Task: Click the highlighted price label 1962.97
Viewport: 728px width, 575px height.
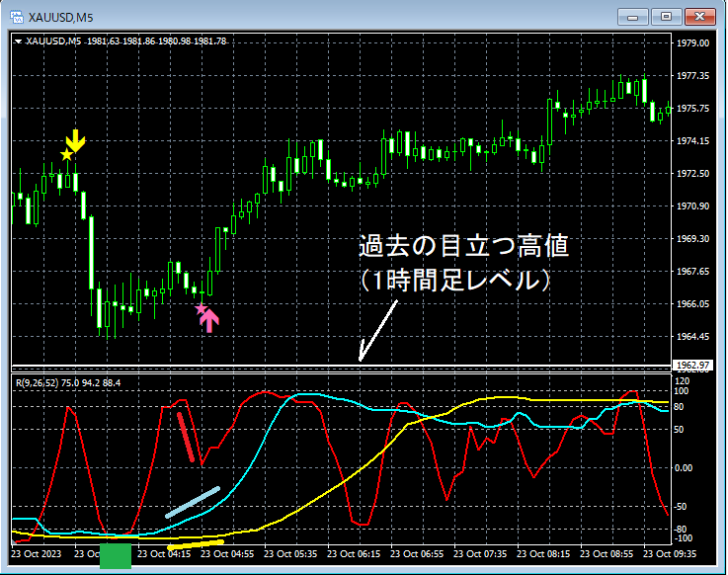Action: (692, 366)
